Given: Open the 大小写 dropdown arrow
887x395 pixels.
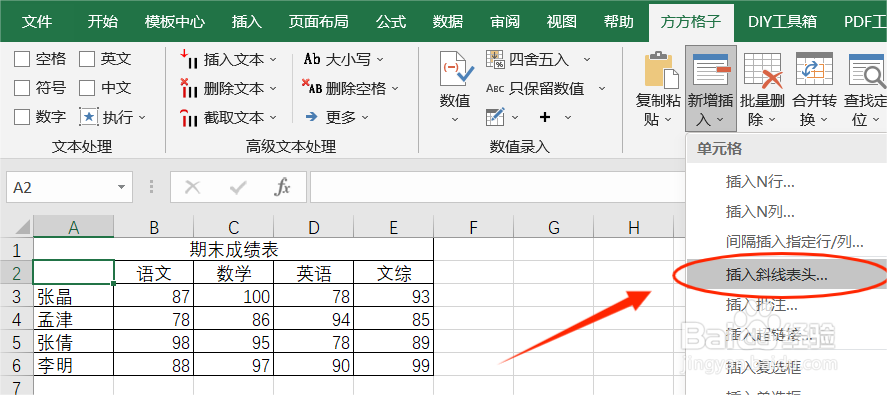Looking at the screenshot, I should click(380, 59).
